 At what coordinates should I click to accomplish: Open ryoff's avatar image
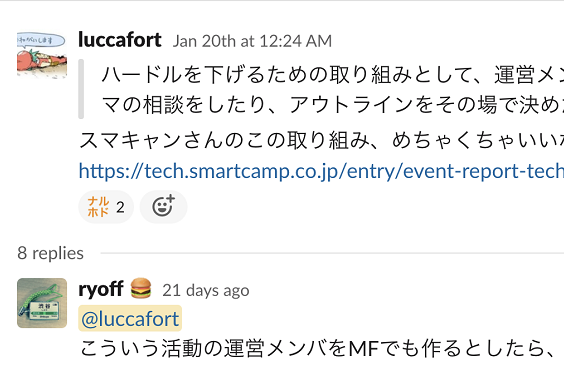(x=42, y=303)
